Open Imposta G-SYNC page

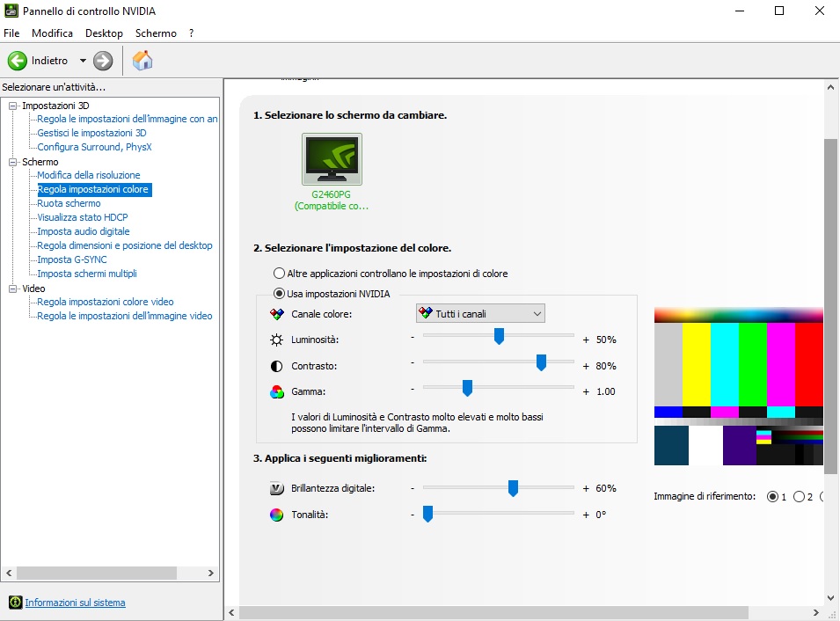tap(72, 259)
